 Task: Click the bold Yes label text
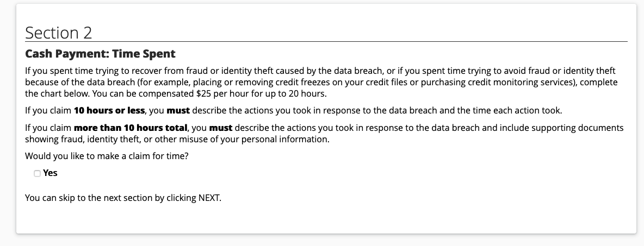[50, 173]
